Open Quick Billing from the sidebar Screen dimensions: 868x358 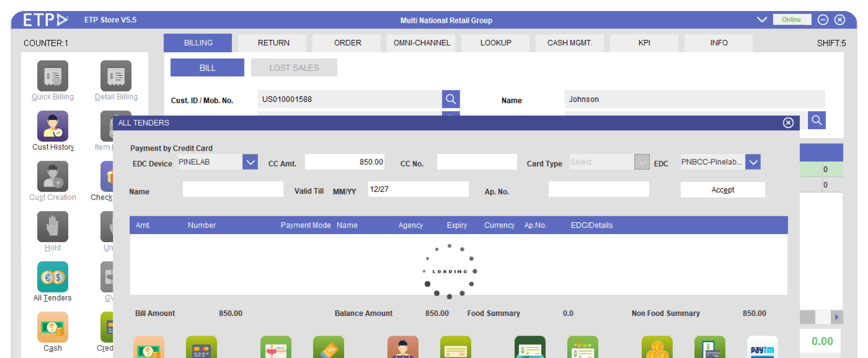coord(53,76)
